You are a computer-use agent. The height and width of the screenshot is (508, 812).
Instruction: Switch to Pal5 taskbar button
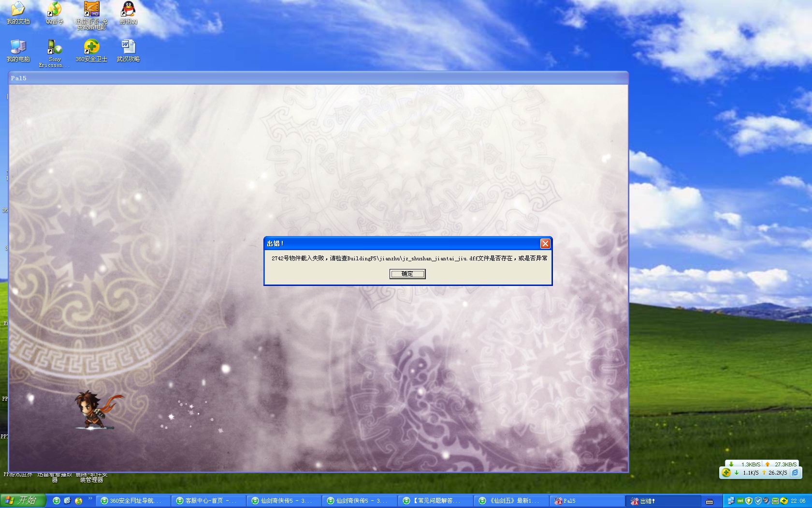coord(586,501)
